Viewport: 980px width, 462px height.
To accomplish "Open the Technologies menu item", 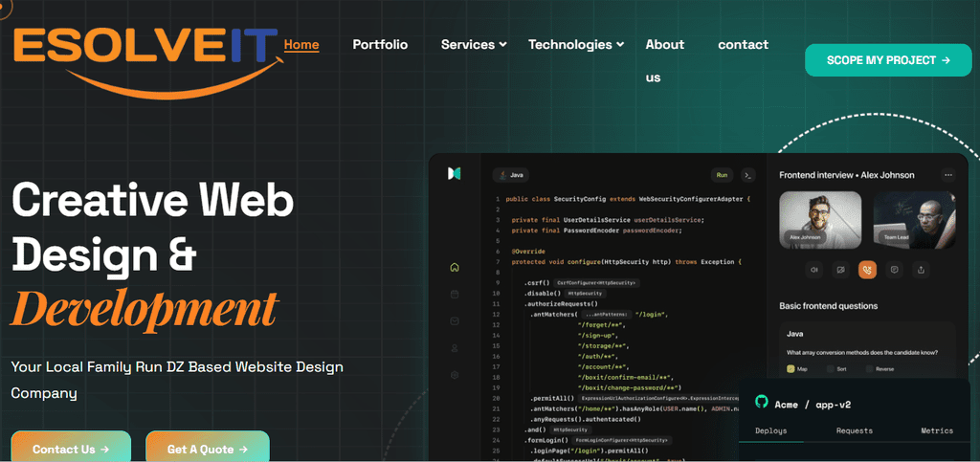I will click(x=570, y=45).
